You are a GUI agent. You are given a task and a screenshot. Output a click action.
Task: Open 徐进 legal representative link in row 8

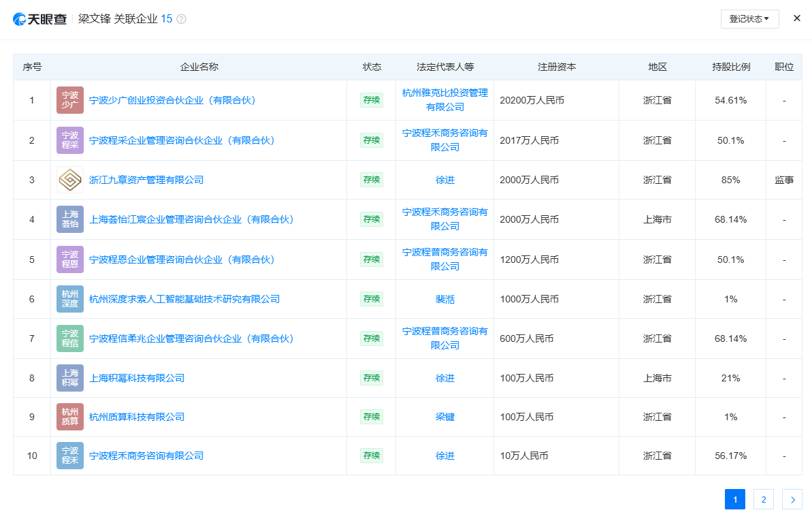[445, 378]
